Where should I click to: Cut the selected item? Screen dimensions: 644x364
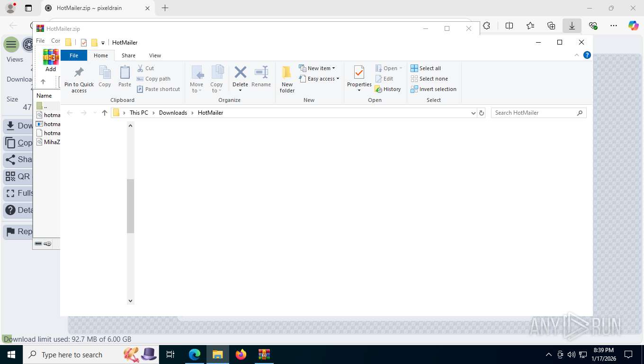(x=146, y=68)
